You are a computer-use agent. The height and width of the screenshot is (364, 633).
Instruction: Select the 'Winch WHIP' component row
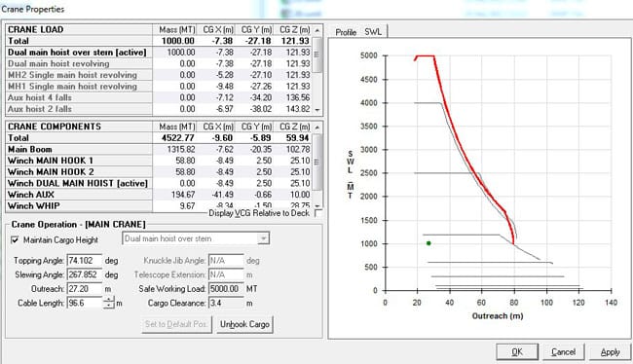159,205
